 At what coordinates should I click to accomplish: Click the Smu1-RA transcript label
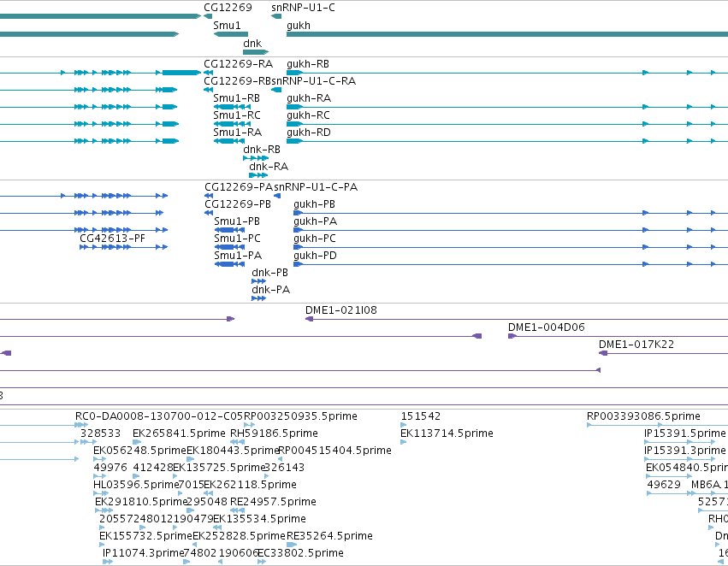[237, 133]
